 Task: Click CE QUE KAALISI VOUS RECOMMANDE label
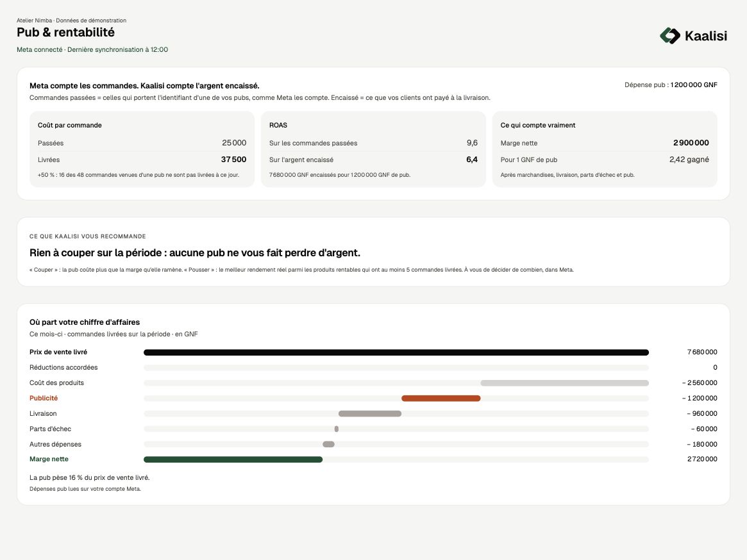[88, 236]
